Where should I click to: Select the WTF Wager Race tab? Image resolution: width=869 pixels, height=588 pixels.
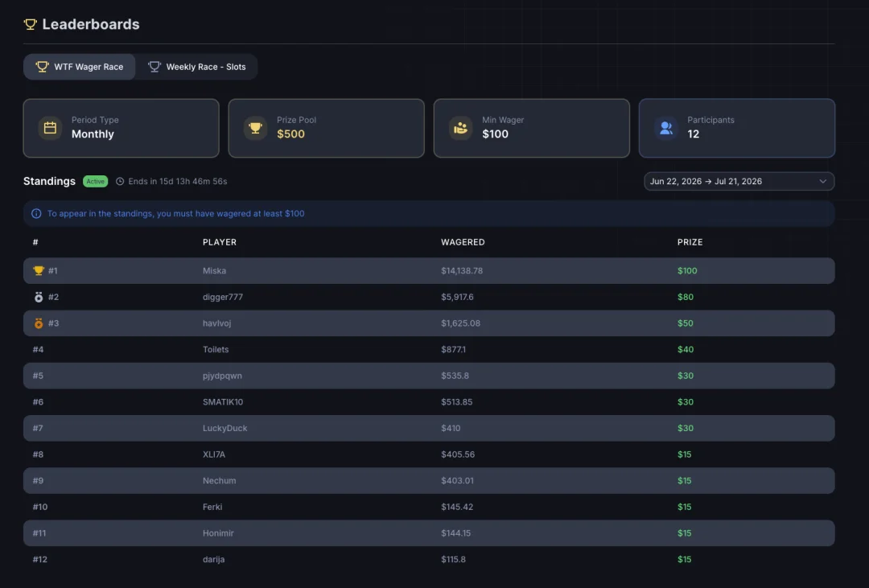click(79, 67)
